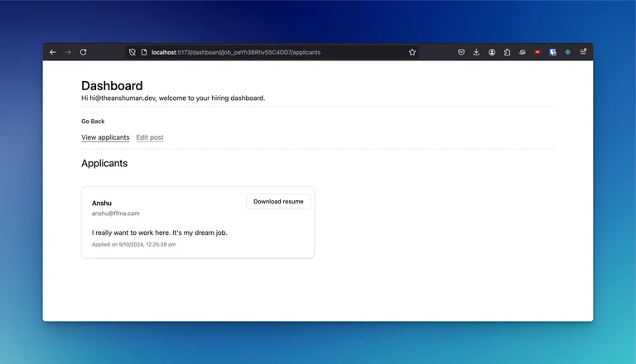Open the browser hamburger application menu

coord(583,51)
